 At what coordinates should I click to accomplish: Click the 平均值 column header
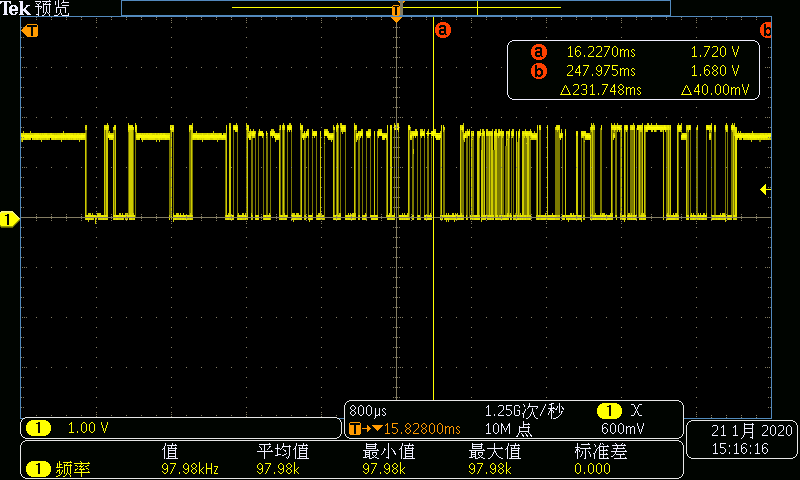283,451
